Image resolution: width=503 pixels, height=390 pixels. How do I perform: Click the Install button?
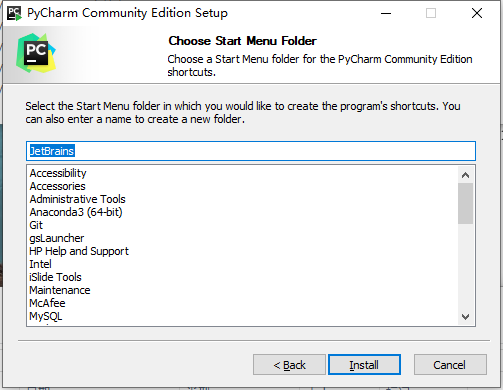(x=364, y=365)
